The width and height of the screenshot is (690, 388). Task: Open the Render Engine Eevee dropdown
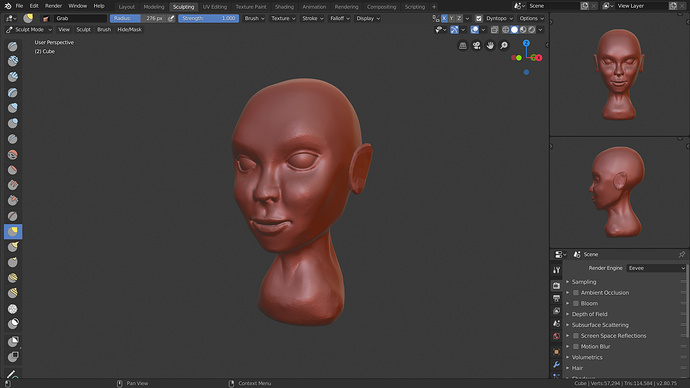coord(656,268)
